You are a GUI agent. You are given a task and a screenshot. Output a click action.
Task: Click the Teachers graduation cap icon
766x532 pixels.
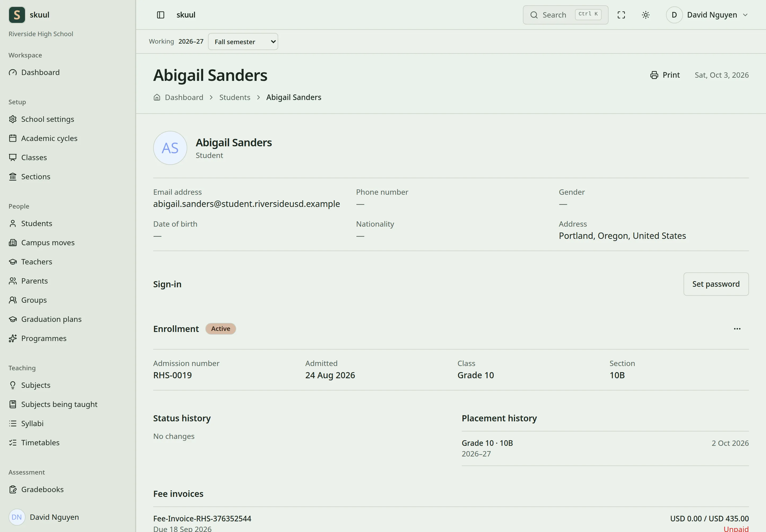(x=13, y=262)
